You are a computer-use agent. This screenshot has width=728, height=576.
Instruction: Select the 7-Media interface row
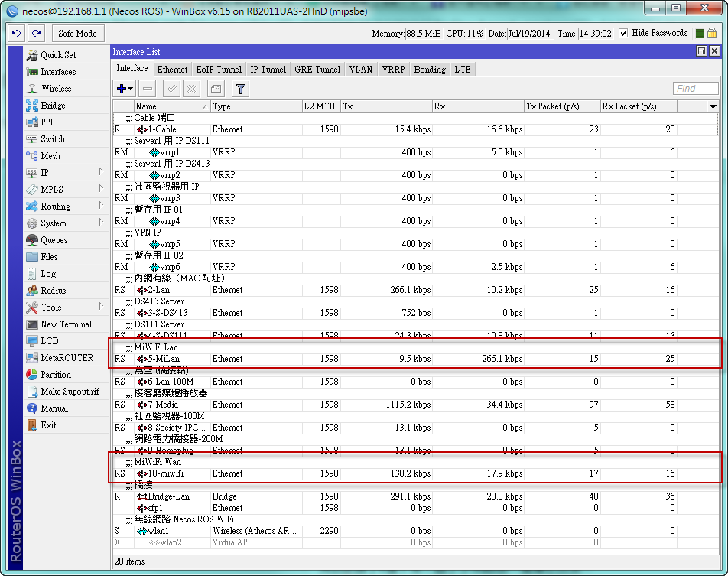(x=415, y=405)
